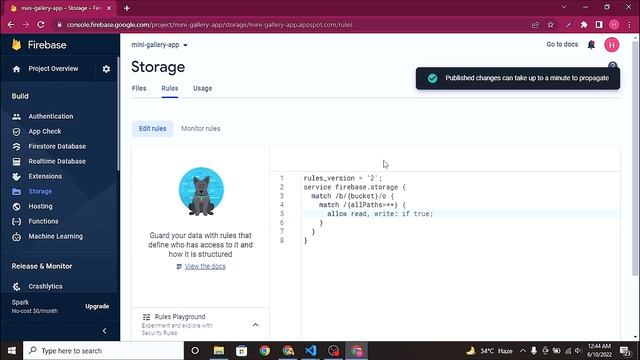Click Release & Monitor section heading
Screen dimensions: 640x360
coord(42,266)
